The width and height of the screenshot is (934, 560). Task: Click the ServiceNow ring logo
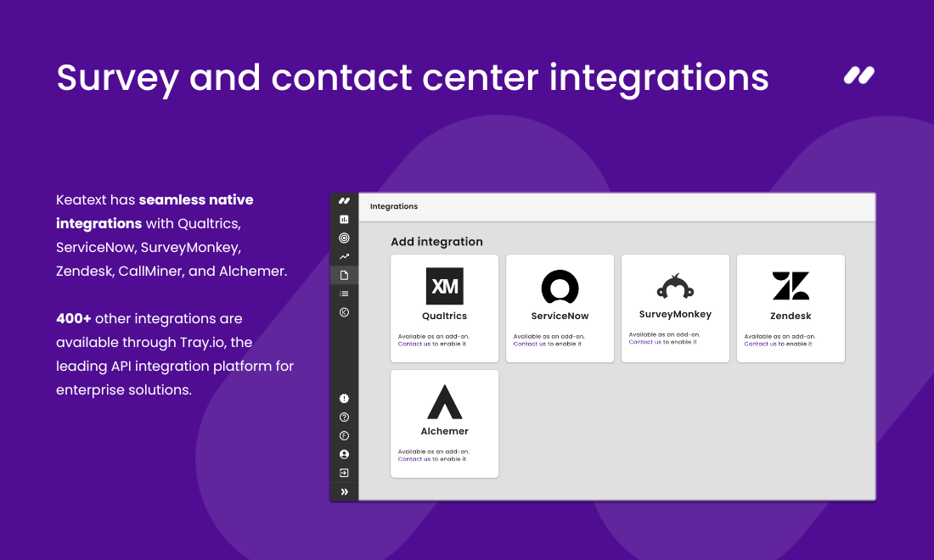click(x=560, y=287)
